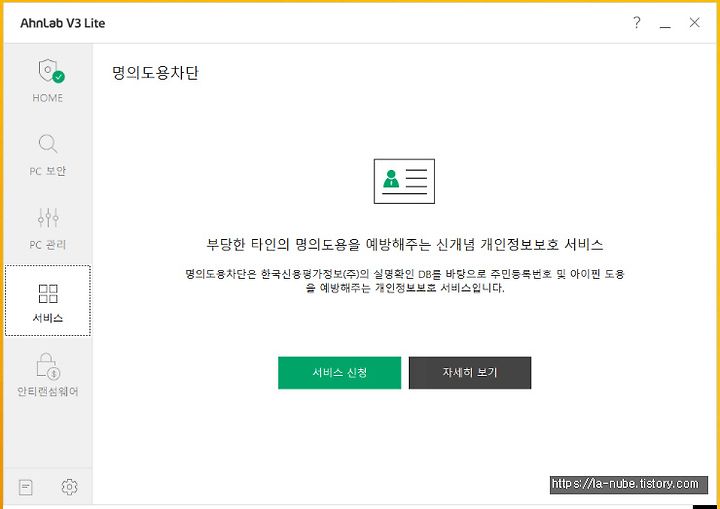This screenshot has width=720, height=509.
Task: Click the 자세히 보기 button
Action: click(470, 373)
